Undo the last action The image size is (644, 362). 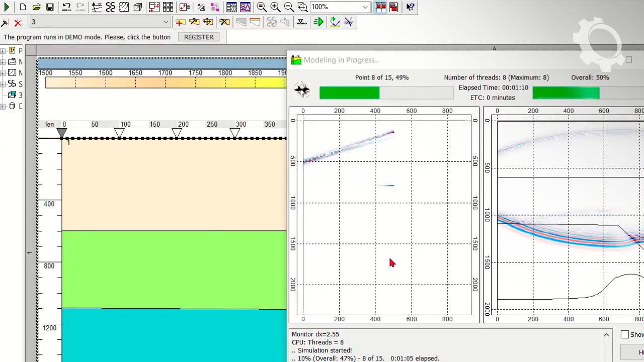(66, 7)
